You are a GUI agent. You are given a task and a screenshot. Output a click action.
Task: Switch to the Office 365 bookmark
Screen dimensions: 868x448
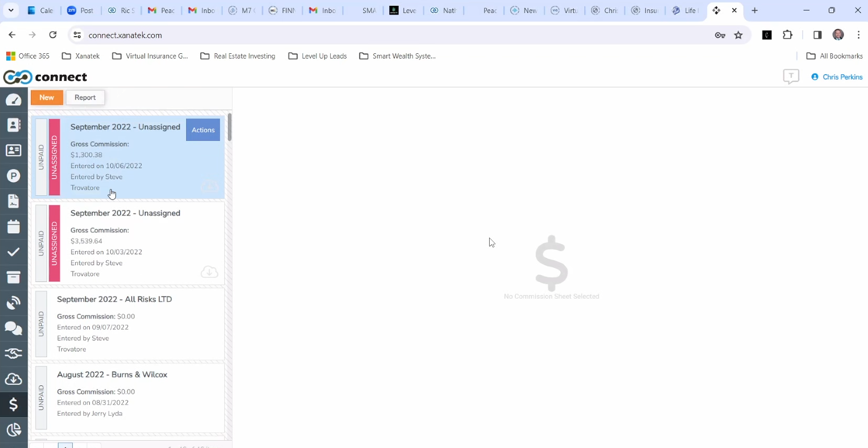(28, 56)
